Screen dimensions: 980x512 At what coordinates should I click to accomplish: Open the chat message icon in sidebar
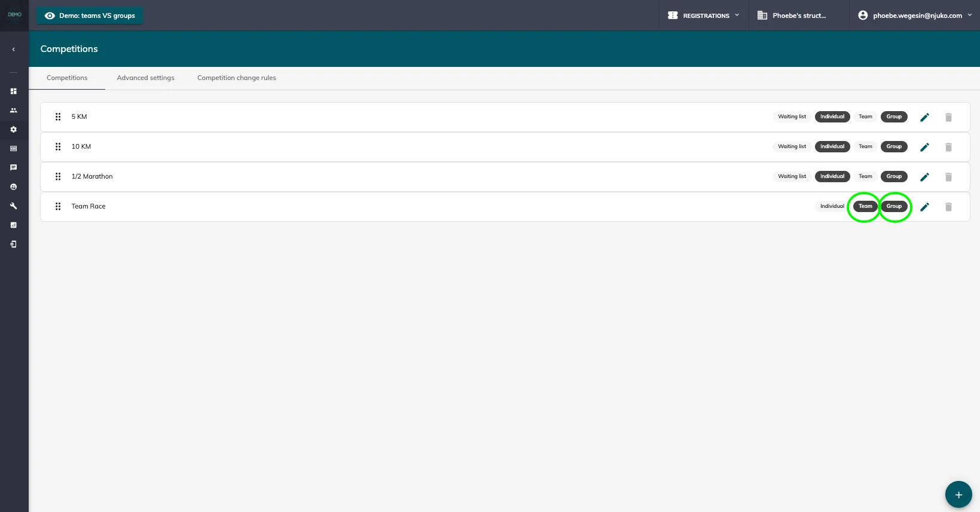pyautogui.click(x=13, y=168)
